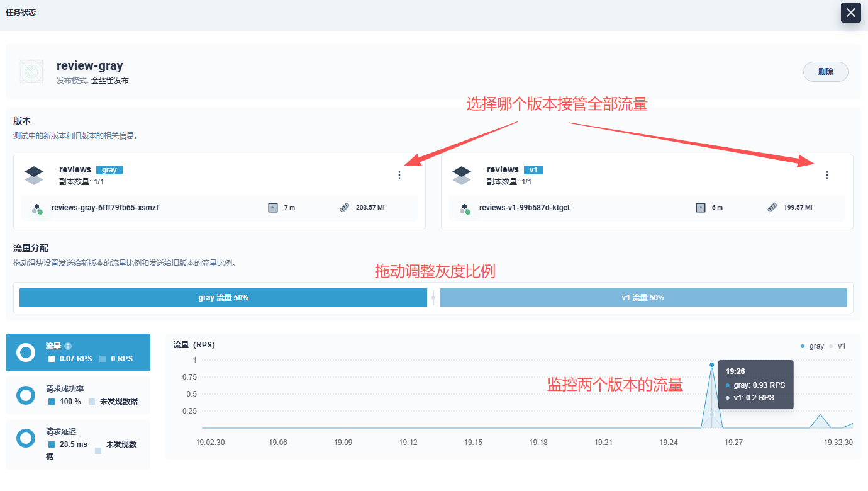Click the memory icon beside 199.57 Mi
This screenshot has width=868, height=491.
tap(772, 208)
